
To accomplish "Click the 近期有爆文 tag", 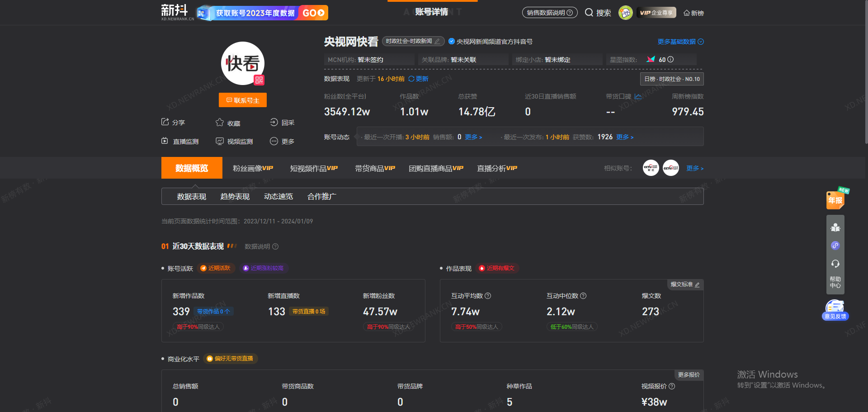I will pos(497,268).
